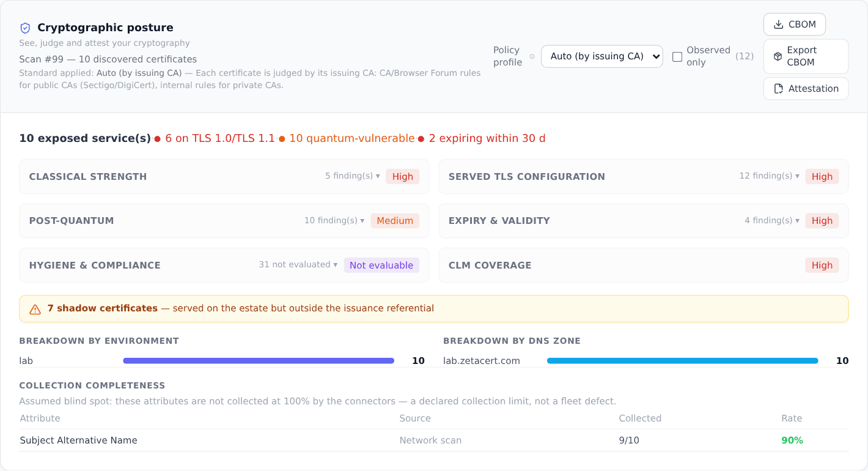Click '10 quantum-vulnerable' text
The width and height of the screenshot is (868, 471).
click(352, 139)
